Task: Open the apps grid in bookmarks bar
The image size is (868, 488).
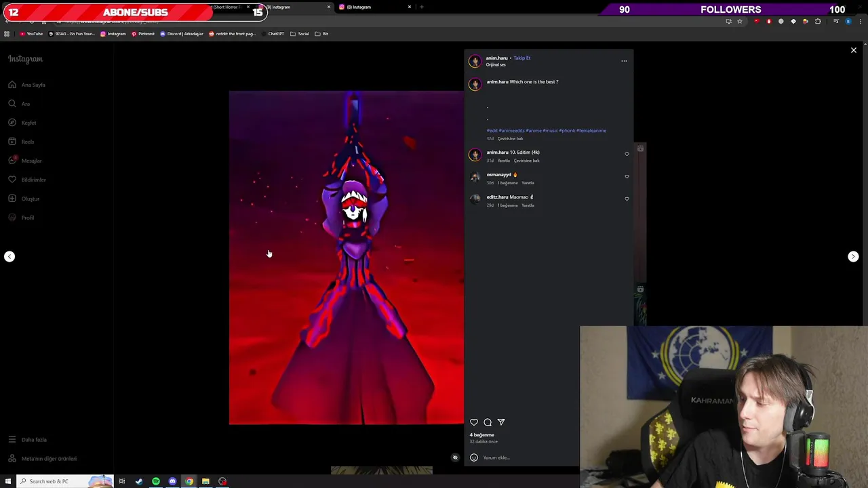Action: point(7,34)
